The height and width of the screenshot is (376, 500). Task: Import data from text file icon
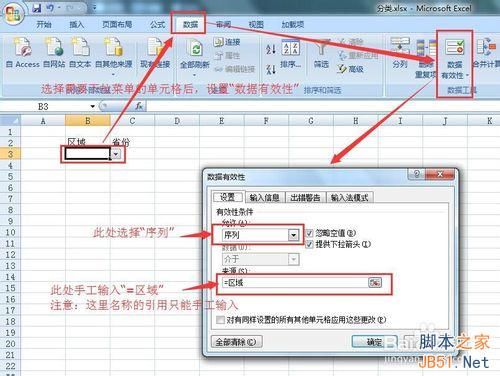(80, 47)
